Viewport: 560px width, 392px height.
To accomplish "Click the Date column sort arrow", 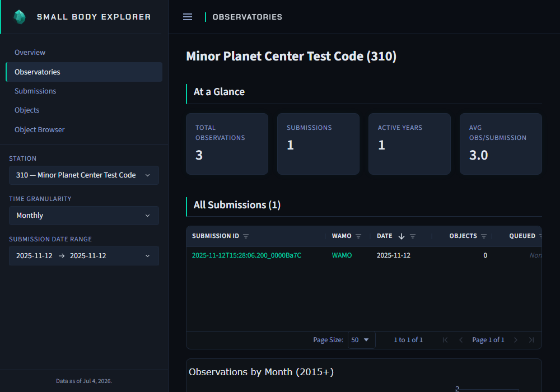I will pyautogui.click(x=402, y=236).
